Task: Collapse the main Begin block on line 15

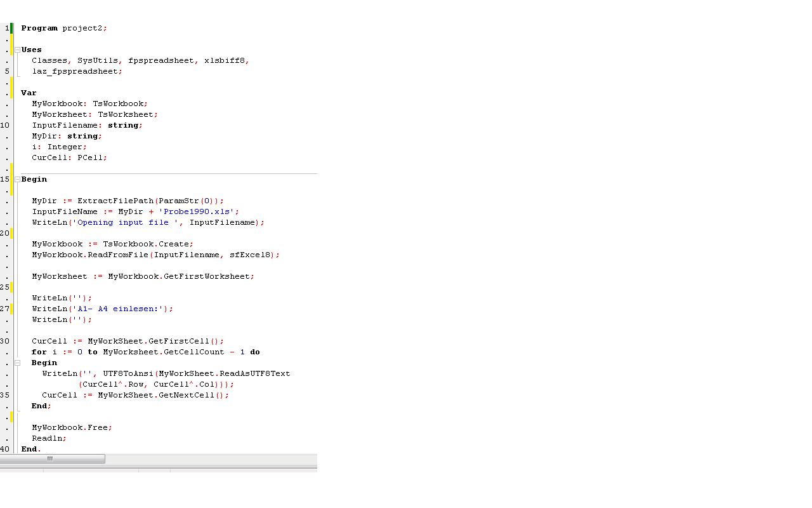Action: [x=17, y=179]
